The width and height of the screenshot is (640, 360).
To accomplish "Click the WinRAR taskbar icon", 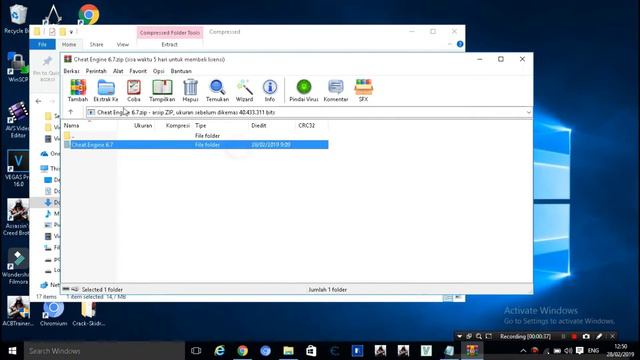I will click(x=472, y=351).
